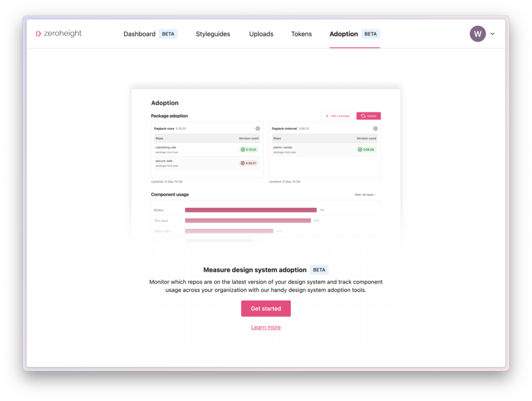Viewport: 532px width, 401px height.
Task: Open flapjack-internal settings gear
Action: tap(375, 128)
